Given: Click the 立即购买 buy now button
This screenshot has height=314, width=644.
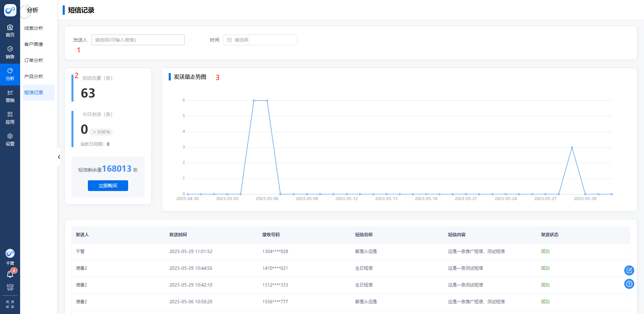Looking at the screenshot, I should [108, 186].
